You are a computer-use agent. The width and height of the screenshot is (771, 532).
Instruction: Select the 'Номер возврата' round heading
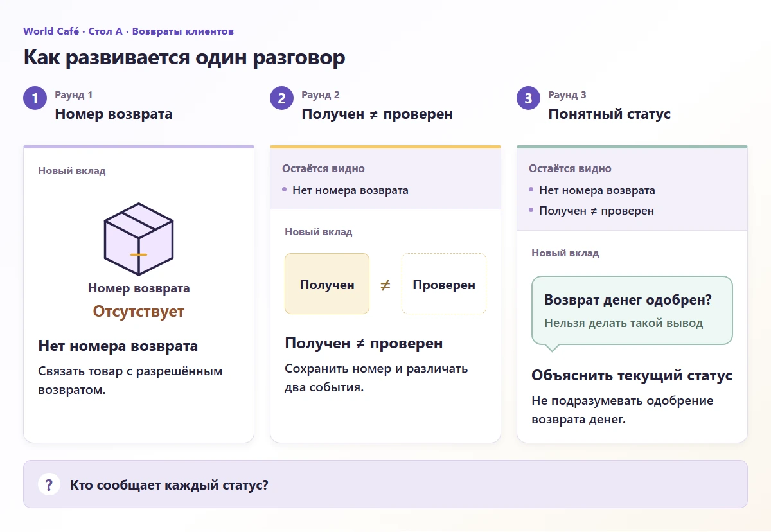(x=114, y=114)
